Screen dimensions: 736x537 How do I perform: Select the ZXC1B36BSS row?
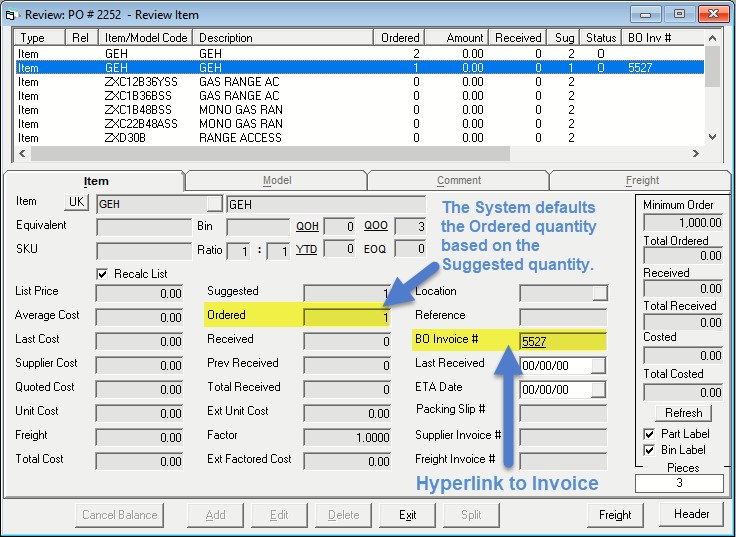click(x=360, y=96)
